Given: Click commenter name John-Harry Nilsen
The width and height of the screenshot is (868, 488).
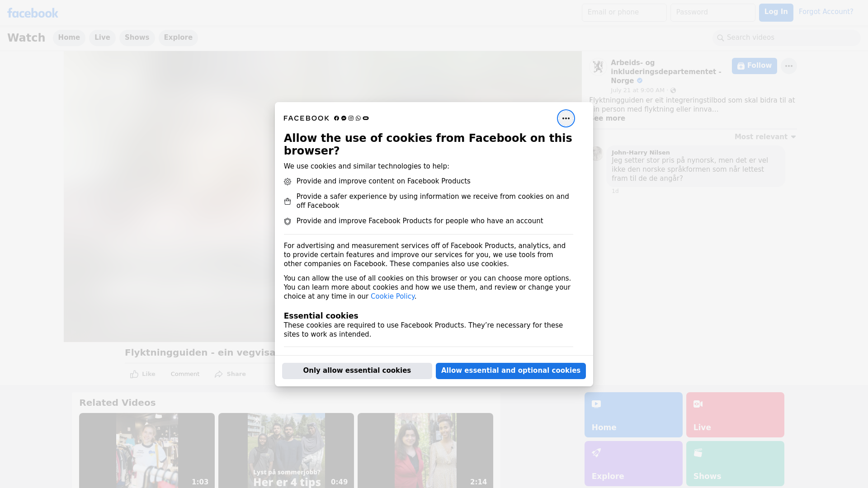Looking at the screenshot, I should [x=641, y=153].
